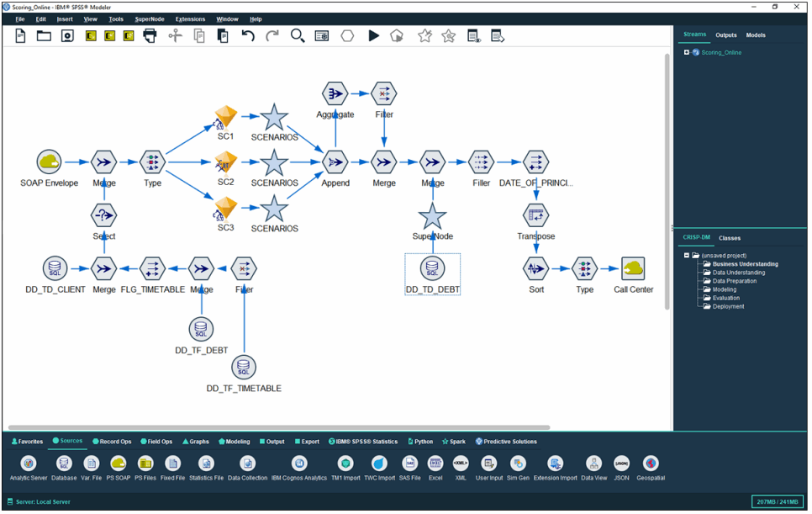Screen dimensions: 812x514
Task: Select the Select node on canvas
Action: (x=104, y=215)
